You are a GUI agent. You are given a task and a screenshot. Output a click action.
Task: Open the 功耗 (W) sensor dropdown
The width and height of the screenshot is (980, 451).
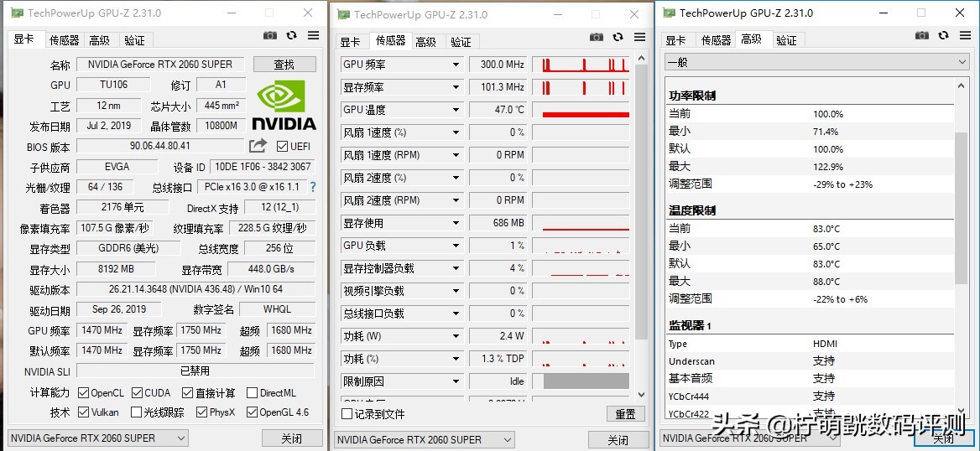pyautogui.click(x=456, y=336)
